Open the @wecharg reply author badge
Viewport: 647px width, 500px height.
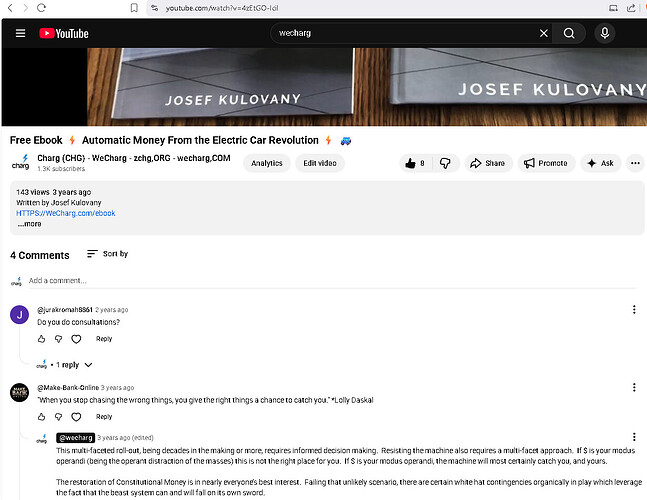76,438
